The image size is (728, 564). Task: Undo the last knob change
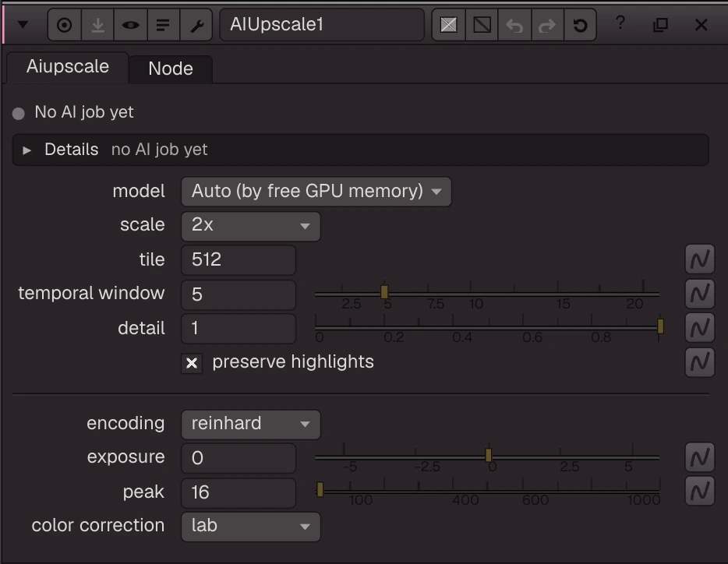tap(514, 25)
